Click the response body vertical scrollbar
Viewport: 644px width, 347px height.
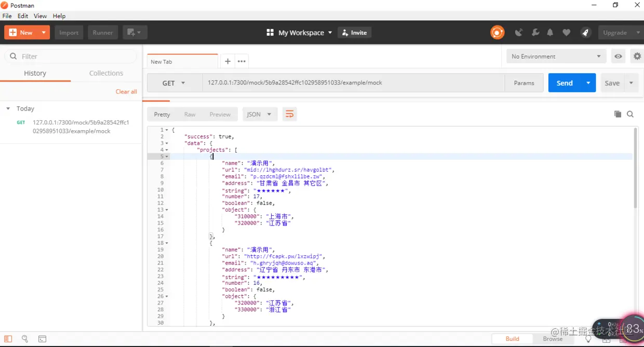pos(635,169)
